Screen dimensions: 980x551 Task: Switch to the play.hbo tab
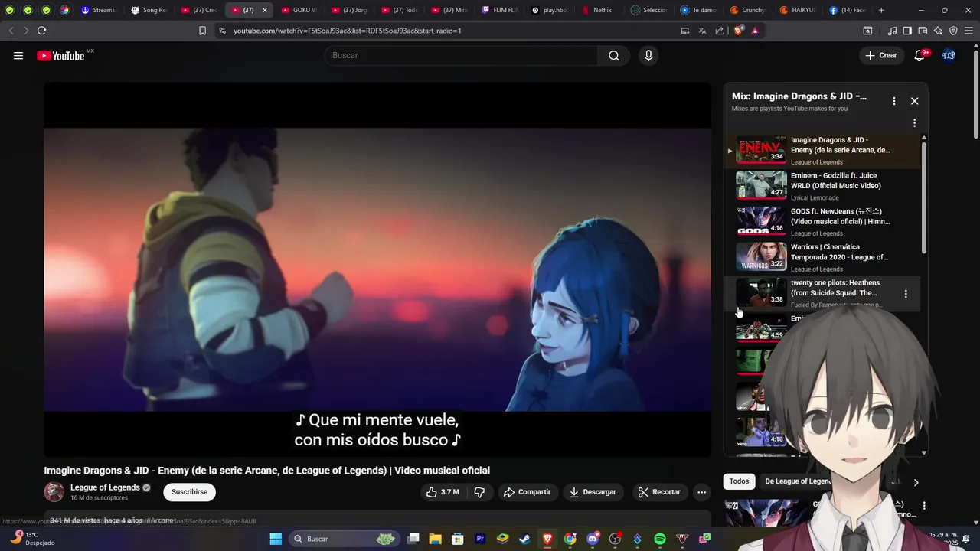[549, 10]
